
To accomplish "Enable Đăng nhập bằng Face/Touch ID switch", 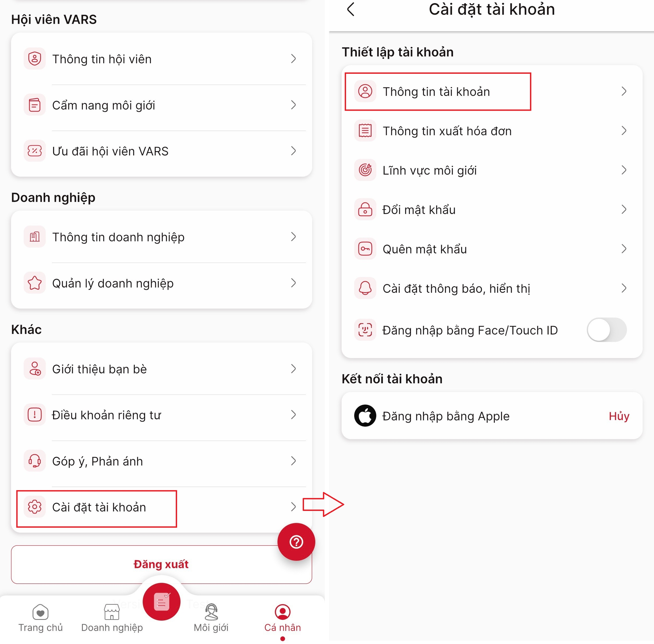I will tap(607, 330).
